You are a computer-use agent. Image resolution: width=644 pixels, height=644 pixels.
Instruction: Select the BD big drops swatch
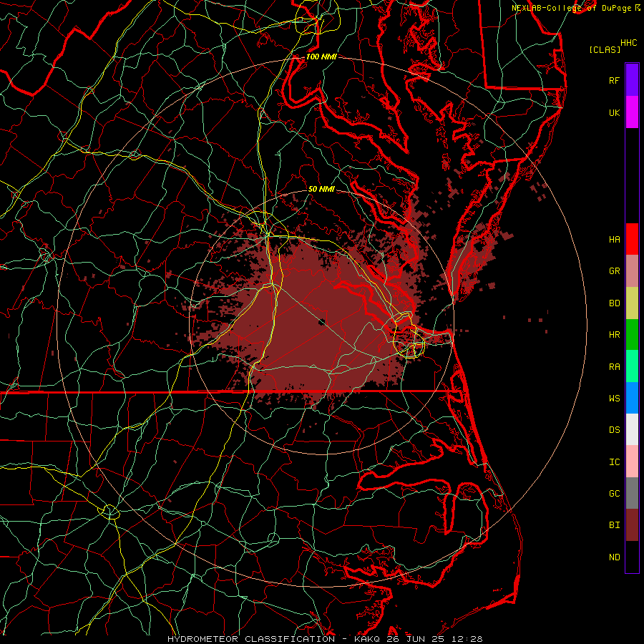click(632, 303)
